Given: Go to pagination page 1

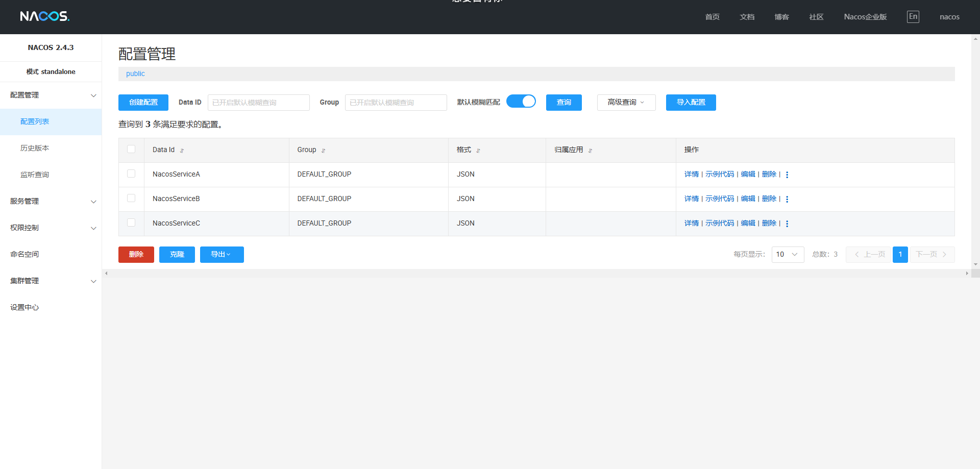Looking at the screenshot, I should (x=900, y=255).
